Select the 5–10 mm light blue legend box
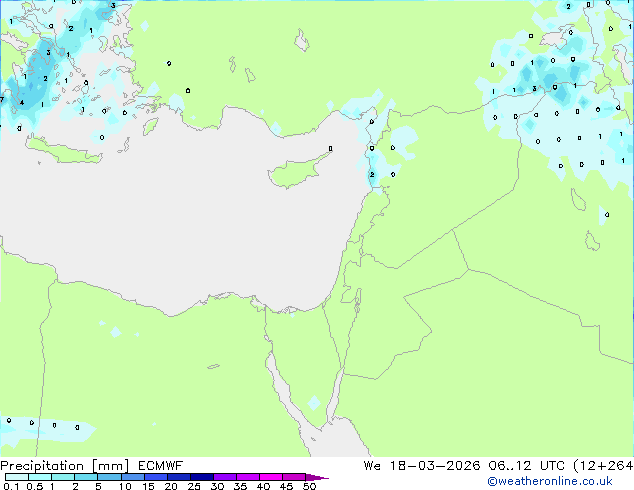This screenshot has width=634, height=490. 109,477
